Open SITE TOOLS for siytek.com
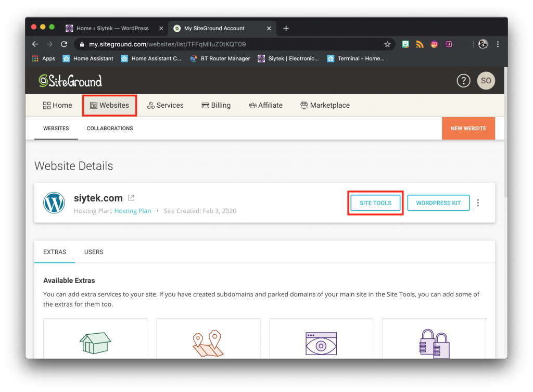The image size is (533, 392). coord(375,203)
